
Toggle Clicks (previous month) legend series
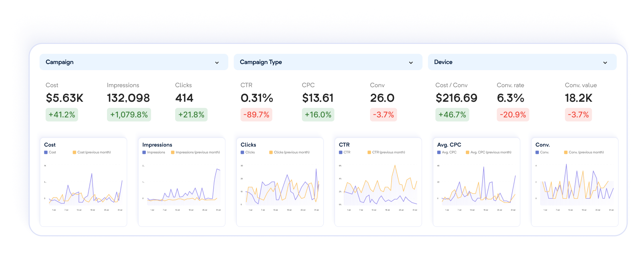tap(271, 153)
